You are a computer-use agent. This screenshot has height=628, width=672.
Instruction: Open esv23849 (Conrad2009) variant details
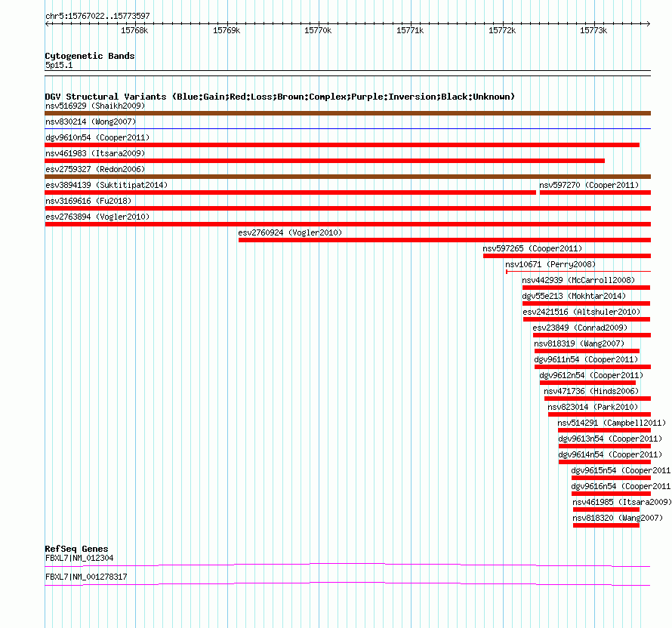[580, 328]
